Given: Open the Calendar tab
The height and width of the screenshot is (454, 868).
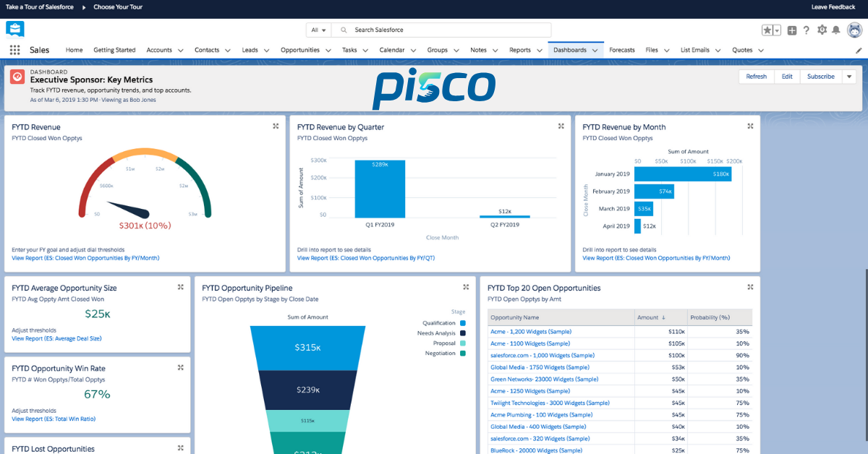Looking at the screenshot, I should click(392, 51).
